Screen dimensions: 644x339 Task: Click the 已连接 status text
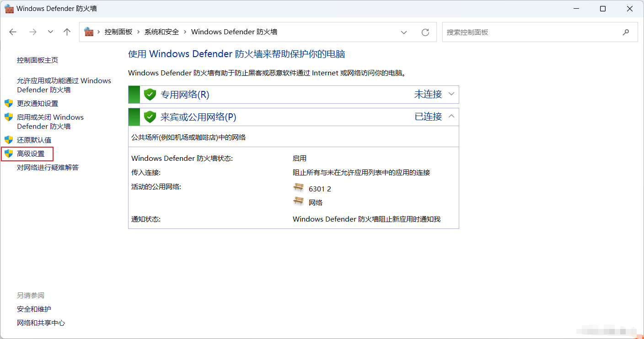point(428,117)
